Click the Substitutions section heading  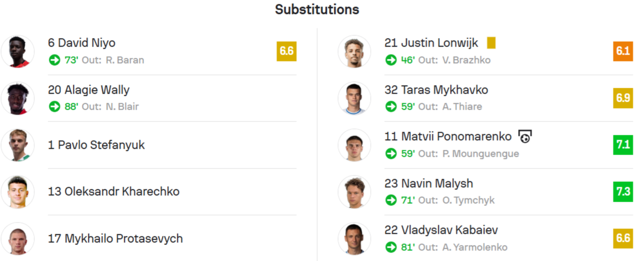pyautogui.click(x=317, y=10)
